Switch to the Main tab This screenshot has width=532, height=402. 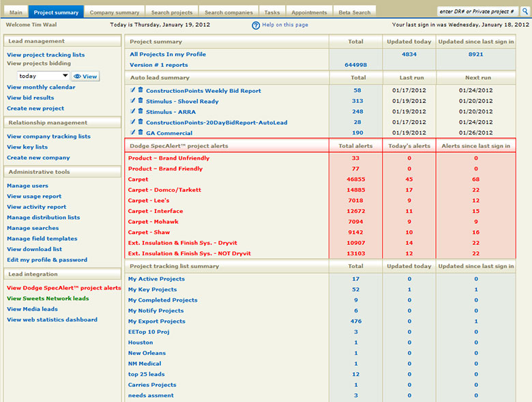point(16,12)
